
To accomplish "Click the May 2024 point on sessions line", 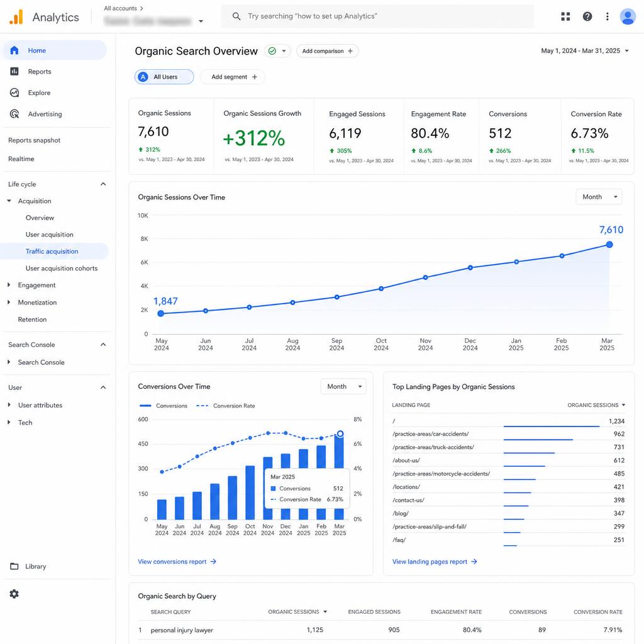I will 161,313.
